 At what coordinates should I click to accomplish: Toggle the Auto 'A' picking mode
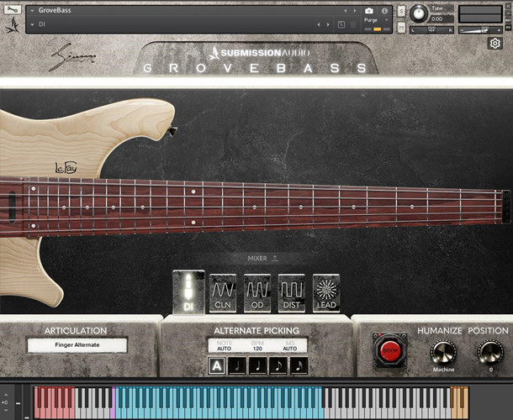[217, 365]
